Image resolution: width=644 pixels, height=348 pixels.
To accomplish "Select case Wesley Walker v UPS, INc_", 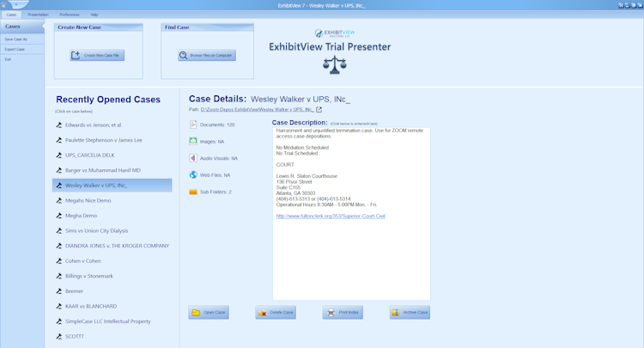I will [112, 186].
